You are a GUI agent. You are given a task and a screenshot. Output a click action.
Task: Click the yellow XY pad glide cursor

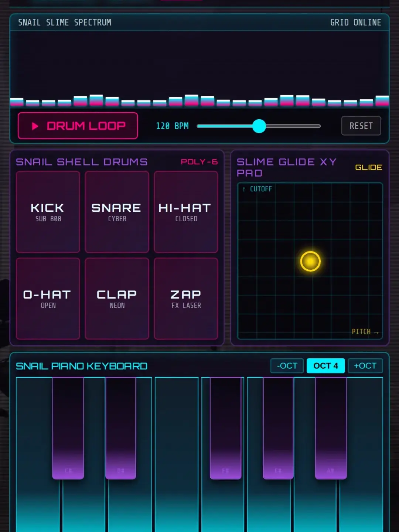point(310,261)
